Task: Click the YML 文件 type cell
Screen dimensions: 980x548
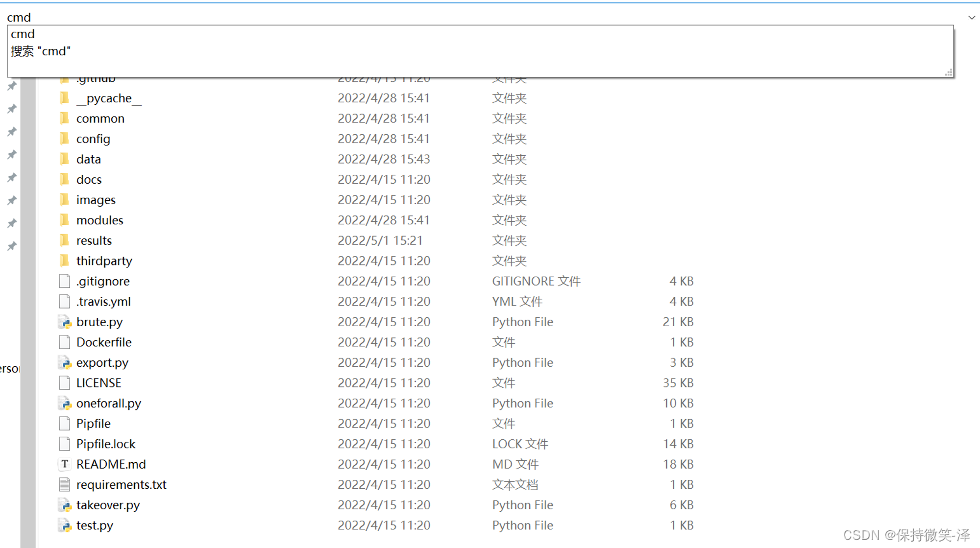Action: [517, 301]
